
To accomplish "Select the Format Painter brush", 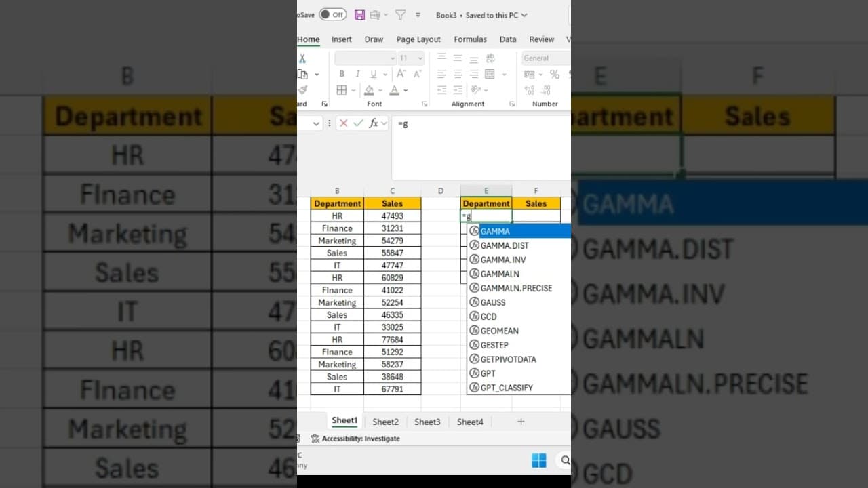I will 302,90.
